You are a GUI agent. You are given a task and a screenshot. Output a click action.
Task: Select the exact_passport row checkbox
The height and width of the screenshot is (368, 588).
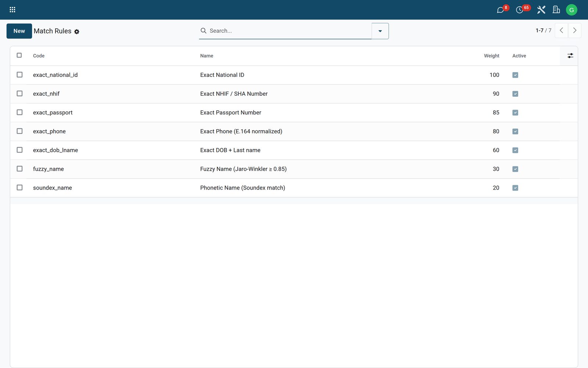19,112
